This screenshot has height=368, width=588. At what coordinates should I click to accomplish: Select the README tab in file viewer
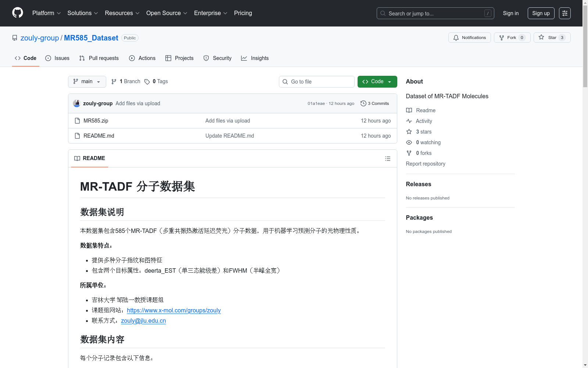(90, 158)
